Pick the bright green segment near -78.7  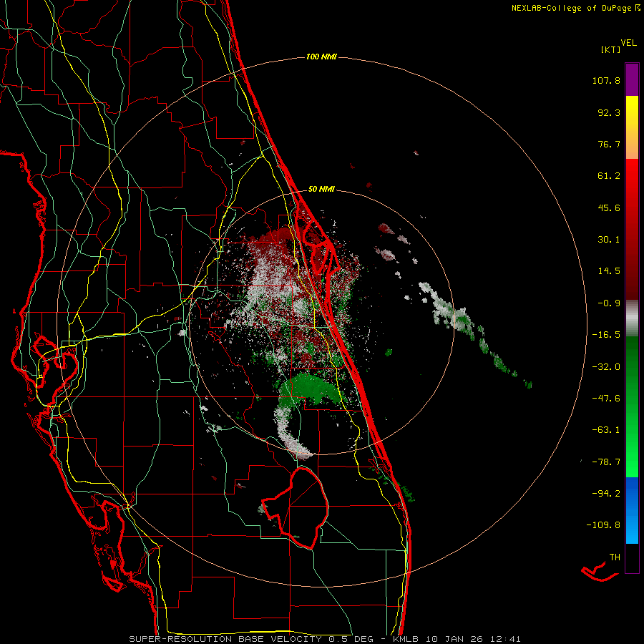pos(632,460)
